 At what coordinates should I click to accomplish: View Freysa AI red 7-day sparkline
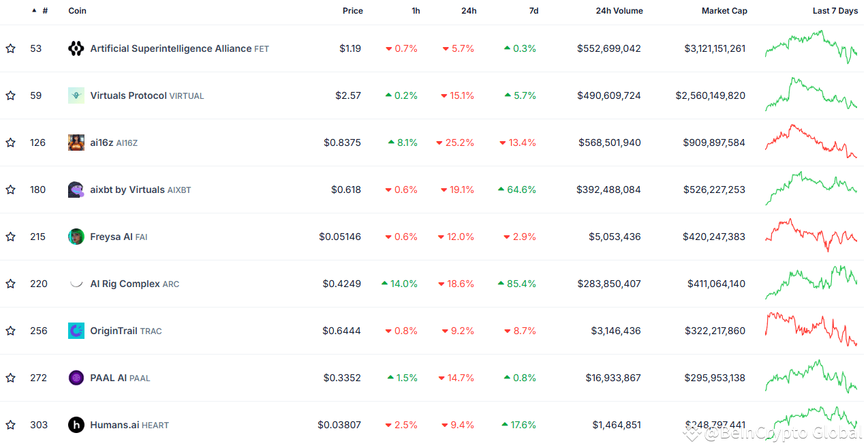tap(811, 235)
